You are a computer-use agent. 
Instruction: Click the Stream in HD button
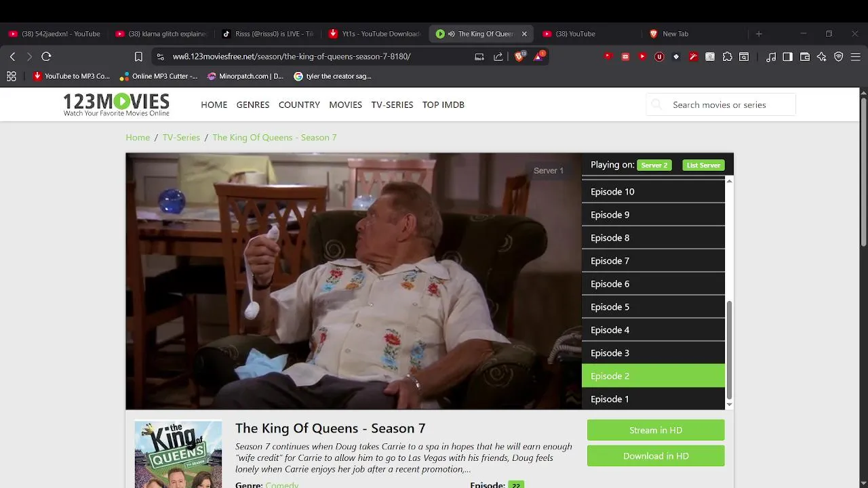[656, 430]
